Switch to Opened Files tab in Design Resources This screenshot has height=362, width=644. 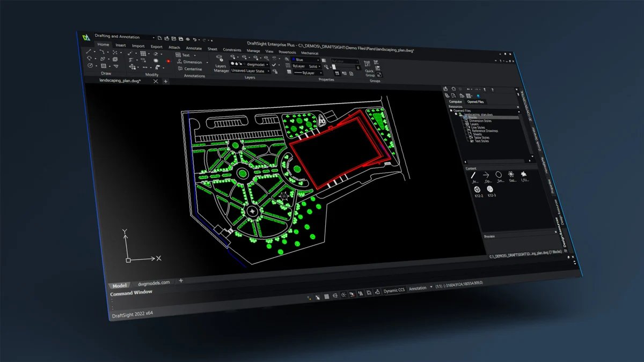click(x=475, y=101)
